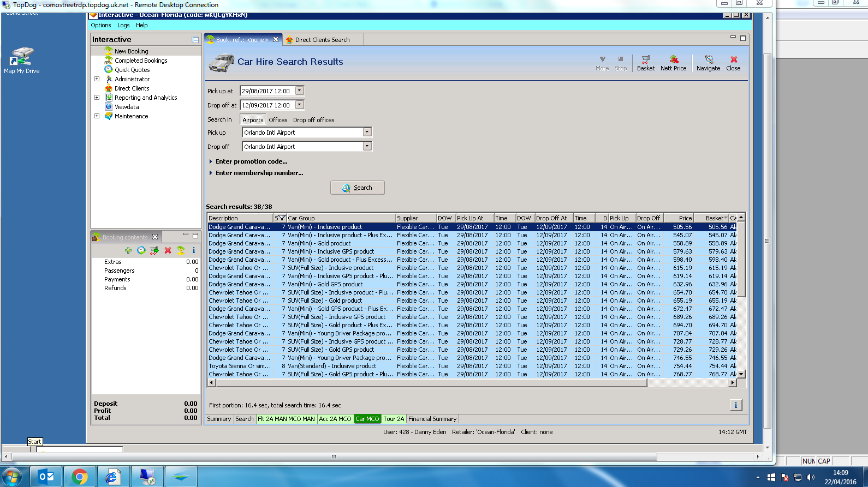Select the Drop off offices option

click(x=313, y=120)
